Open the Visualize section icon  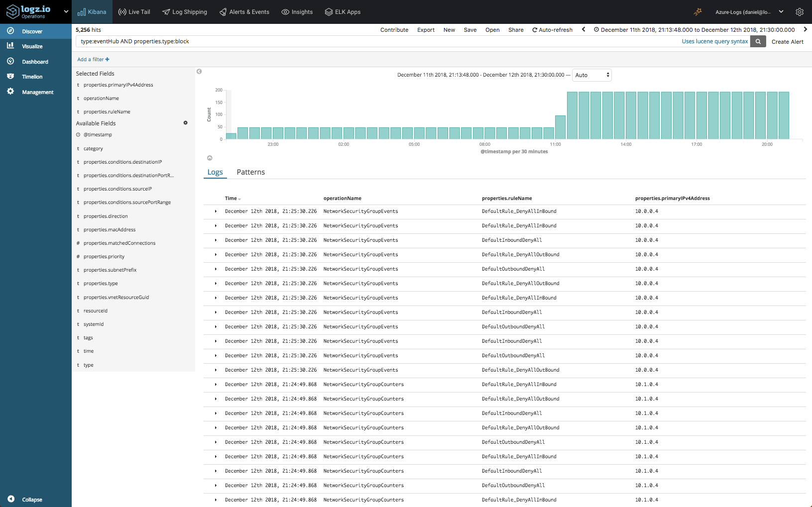[10, 46]
